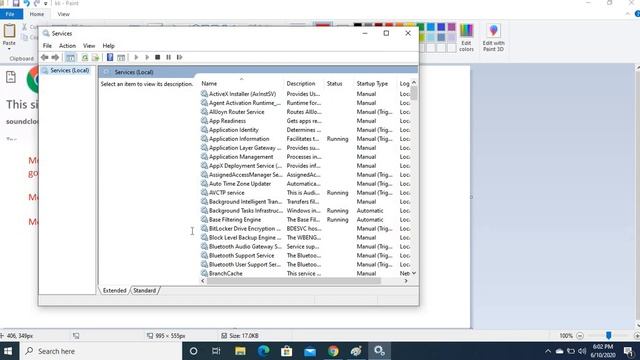Select AVCTP service row
Screen dimensions: 640x360
(x=227, y=193)
